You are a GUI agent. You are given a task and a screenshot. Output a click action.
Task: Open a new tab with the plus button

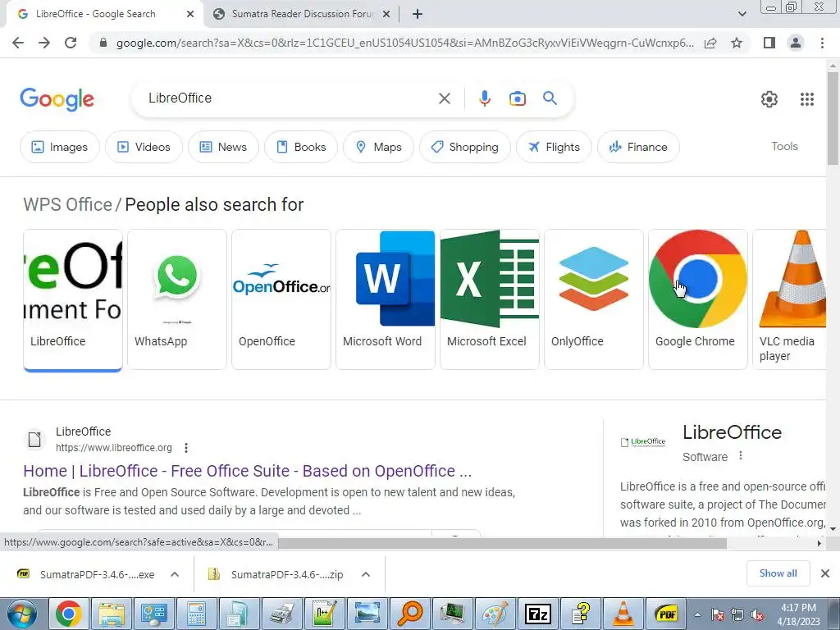418,14
